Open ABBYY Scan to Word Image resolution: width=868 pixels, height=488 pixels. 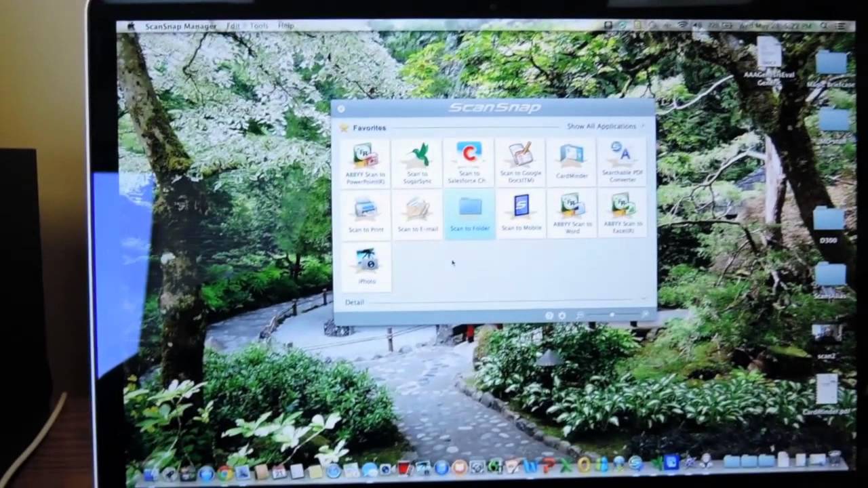click(572, 213)
